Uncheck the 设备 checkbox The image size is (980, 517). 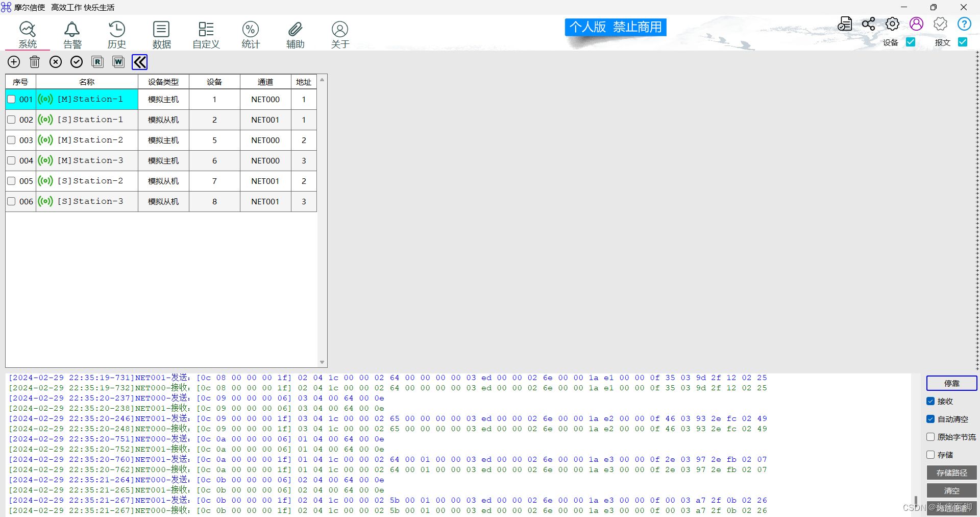[911, 42]
